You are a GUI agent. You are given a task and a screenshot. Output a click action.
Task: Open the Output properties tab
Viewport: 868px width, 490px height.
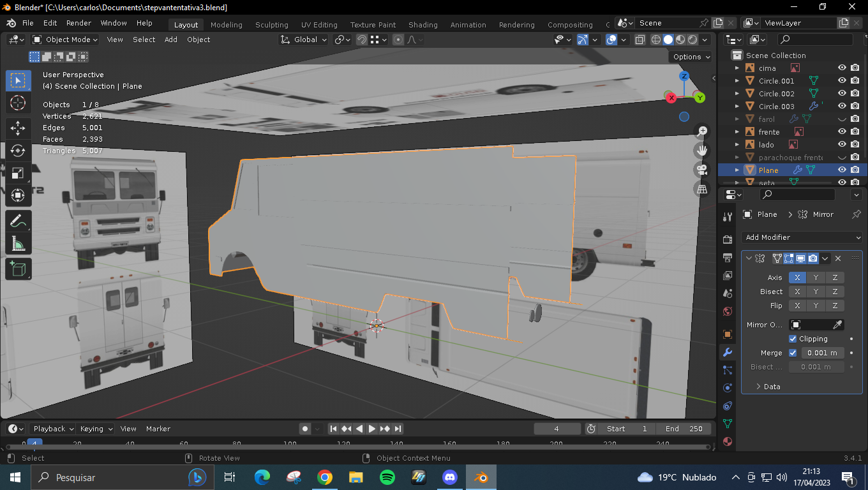727,258
